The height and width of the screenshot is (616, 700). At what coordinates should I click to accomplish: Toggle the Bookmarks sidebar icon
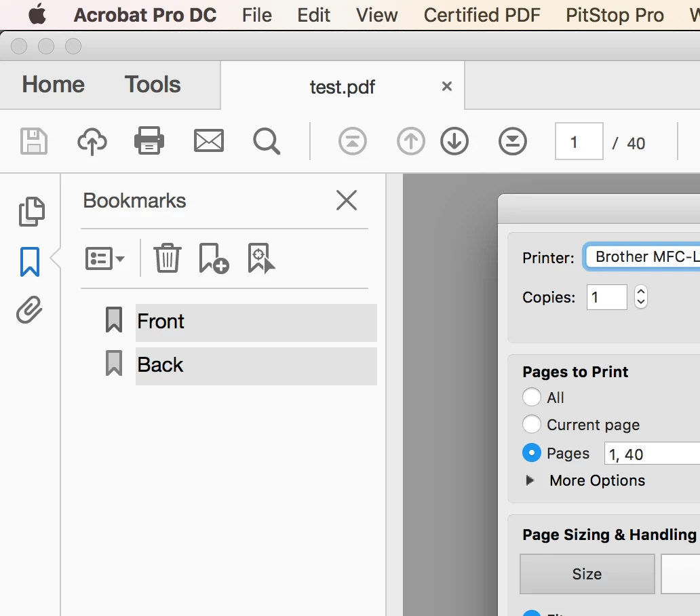[29, 262]
